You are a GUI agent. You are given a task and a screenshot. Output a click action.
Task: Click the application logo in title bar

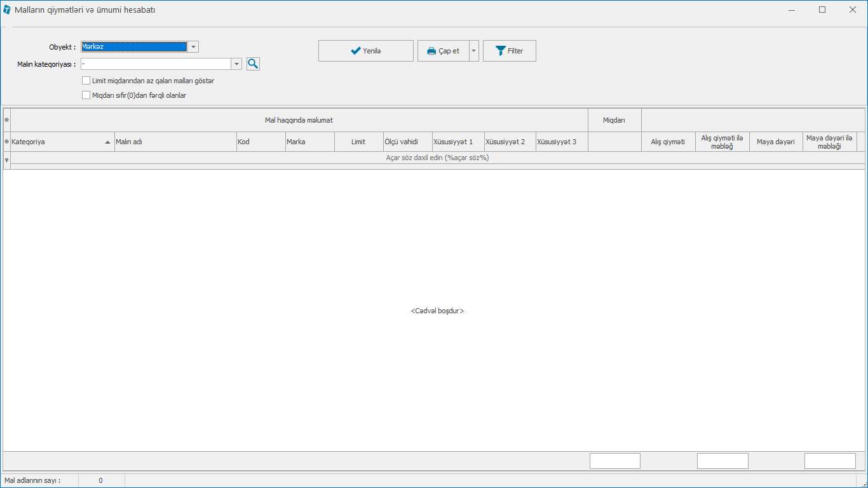point(7,10)
